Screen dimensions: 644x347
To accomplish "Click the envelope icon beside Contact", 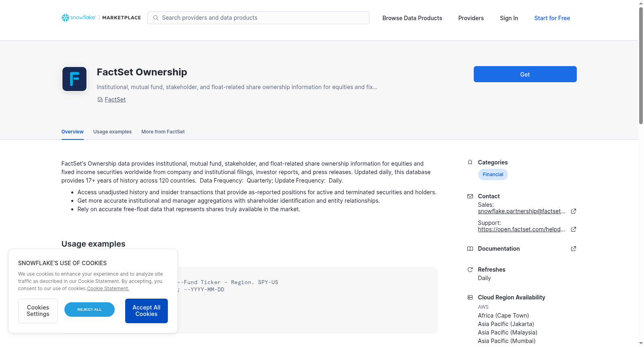I will tap(470, 196).
